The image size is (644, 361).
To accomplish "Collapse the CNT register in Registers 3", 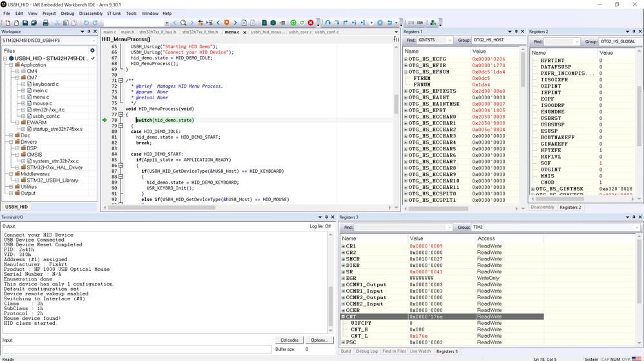I will click(x=344, y=317).
